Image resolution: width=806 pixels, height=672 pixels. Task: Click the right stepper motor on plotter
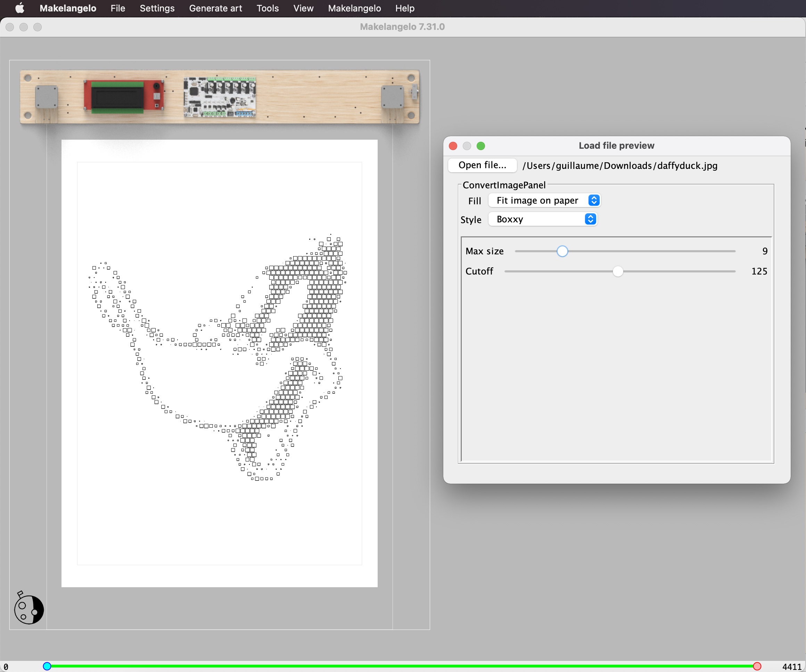[392, 97]
